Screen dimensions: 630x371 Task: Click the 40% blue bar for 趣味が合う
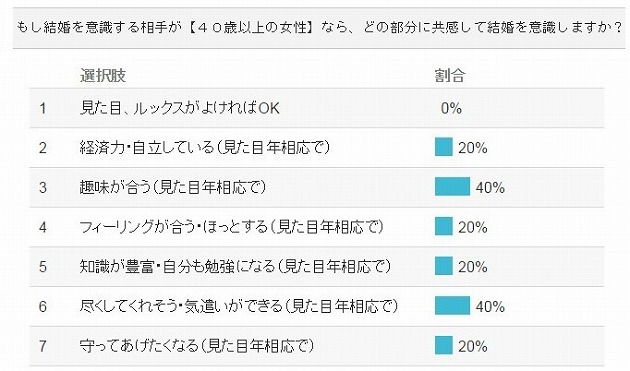coord(452,187)
